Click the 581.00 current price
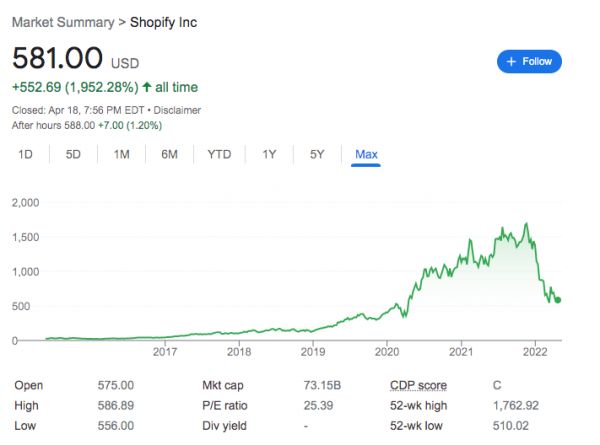600x445 pixels. pyautogui.click(x=53, y=60)
